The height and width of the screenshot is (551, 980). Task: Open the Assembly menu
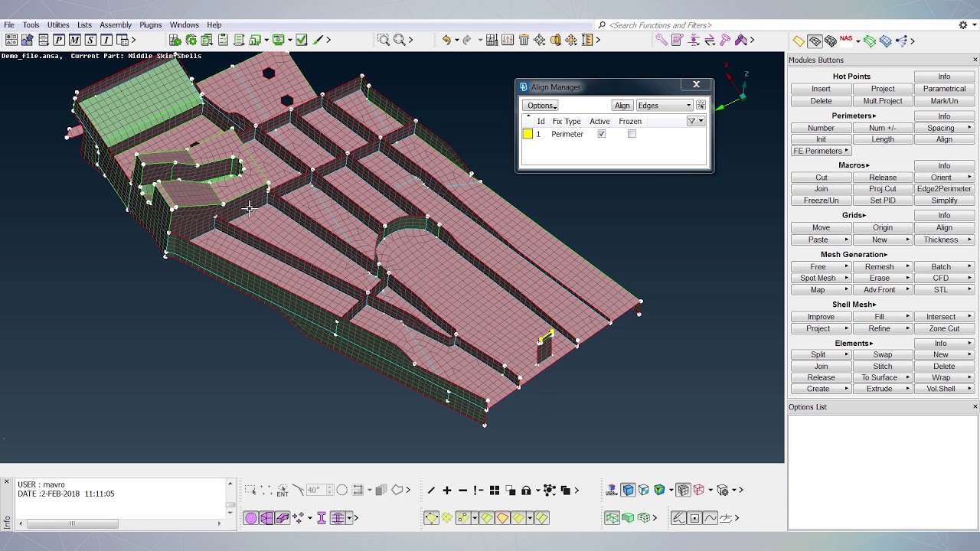pos(116,24)
